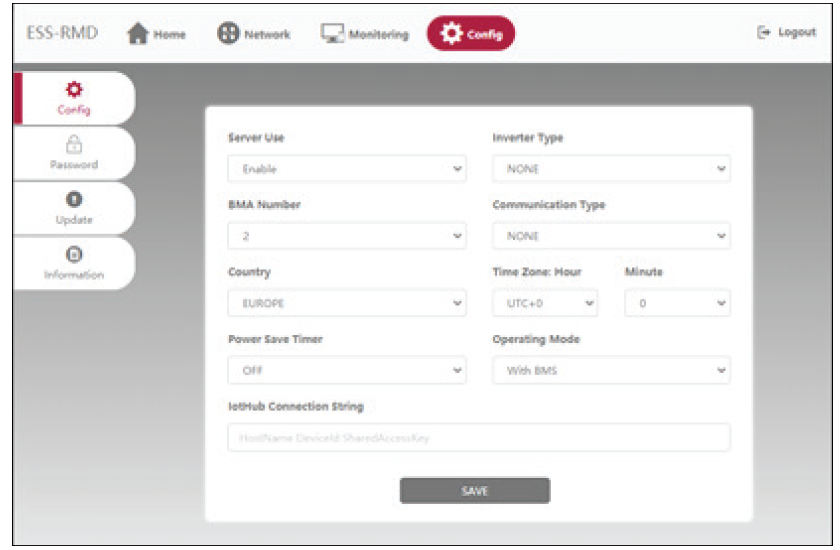This screenshot has width=840, height=550.
Task: Open the Information icon in sidebar
Action: click(x=73, y=255)
